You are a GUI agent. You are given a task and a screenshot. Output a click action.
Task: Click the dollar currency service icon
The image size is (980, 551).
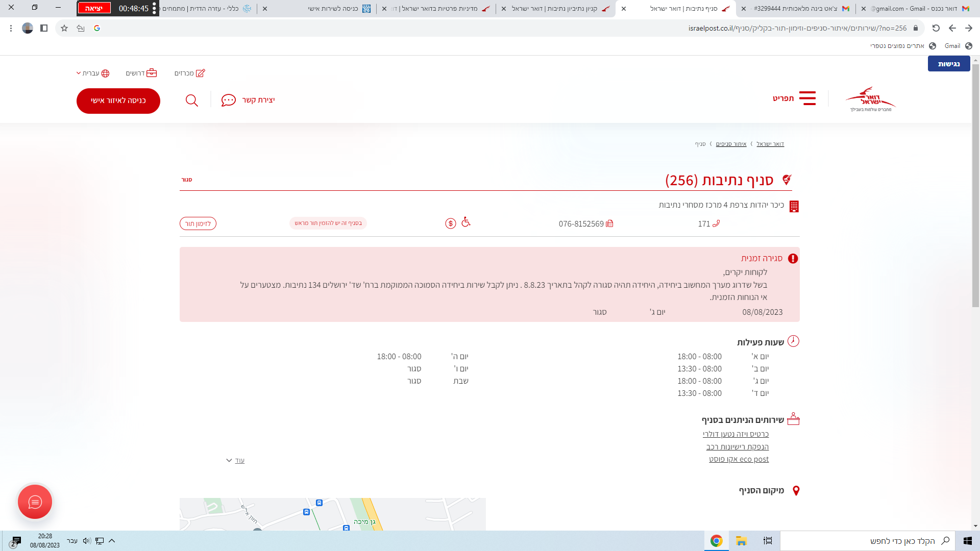coord(450,223)
